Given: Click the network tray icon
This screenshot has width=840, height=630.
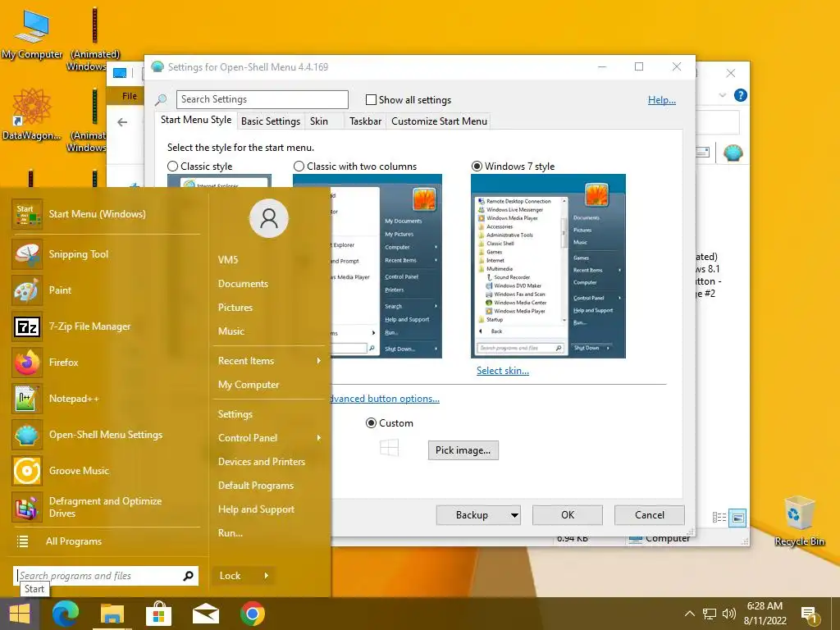Looking at the screenshot, I should [x=710, y=614].
